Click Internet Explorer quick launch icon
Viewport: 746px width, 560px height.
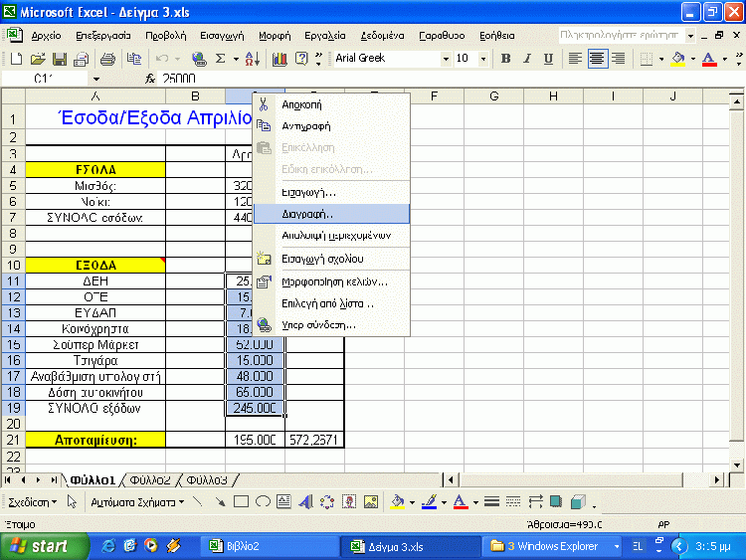108,546
